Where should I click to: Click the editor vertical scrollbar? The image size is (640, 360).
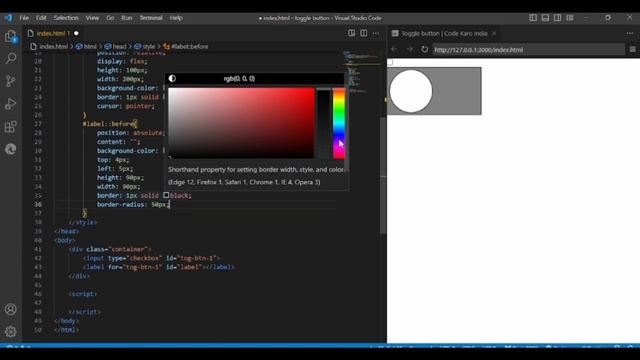pyautogui.click(x=383, y=176)
